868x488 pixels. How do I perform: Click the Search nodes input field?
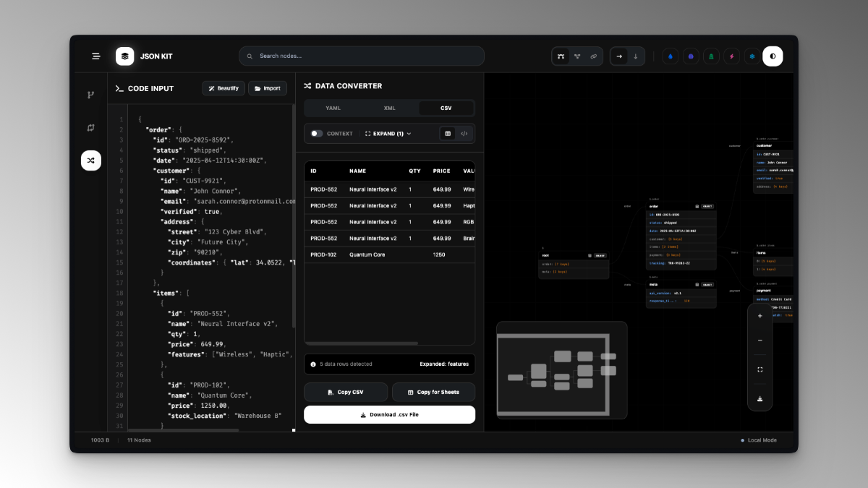click(362, 56)
